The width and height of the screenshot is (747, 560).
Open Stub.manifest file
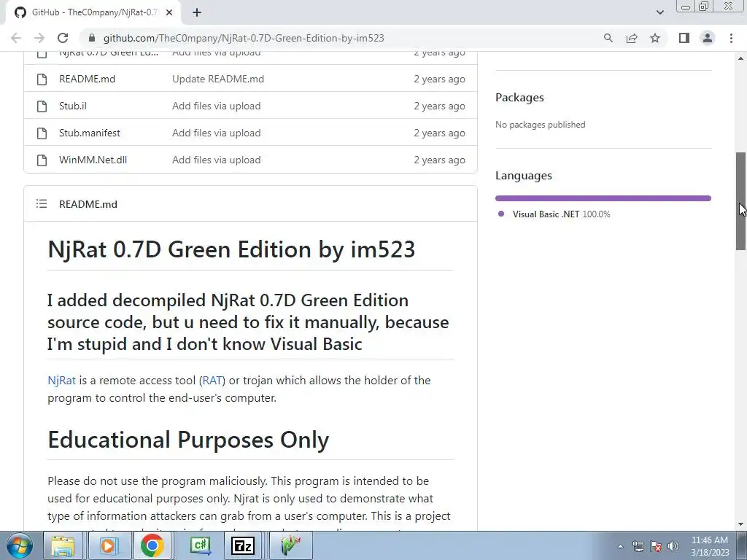click(x=90, y=133)
